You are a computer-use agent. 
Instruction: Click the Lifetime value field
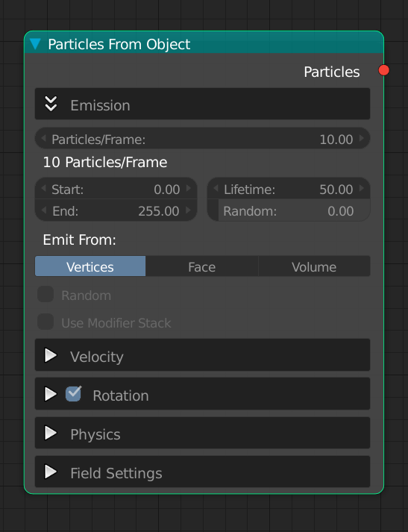289,189
